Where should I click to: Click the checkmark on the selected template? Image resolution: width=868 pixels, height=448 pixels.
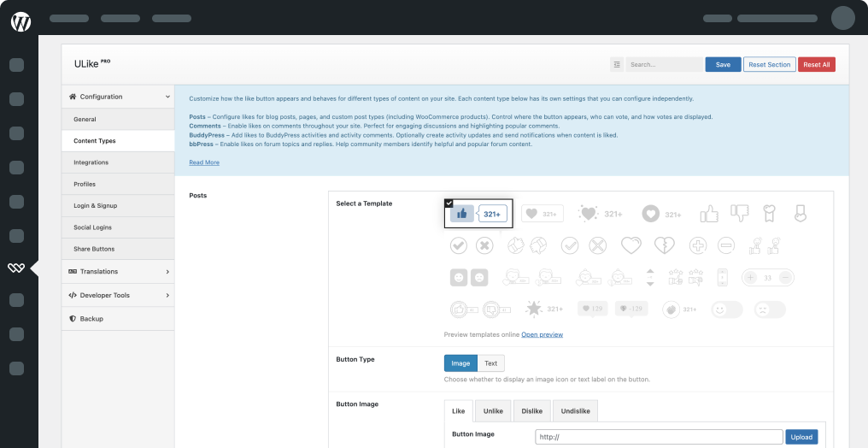coord(449,203)
